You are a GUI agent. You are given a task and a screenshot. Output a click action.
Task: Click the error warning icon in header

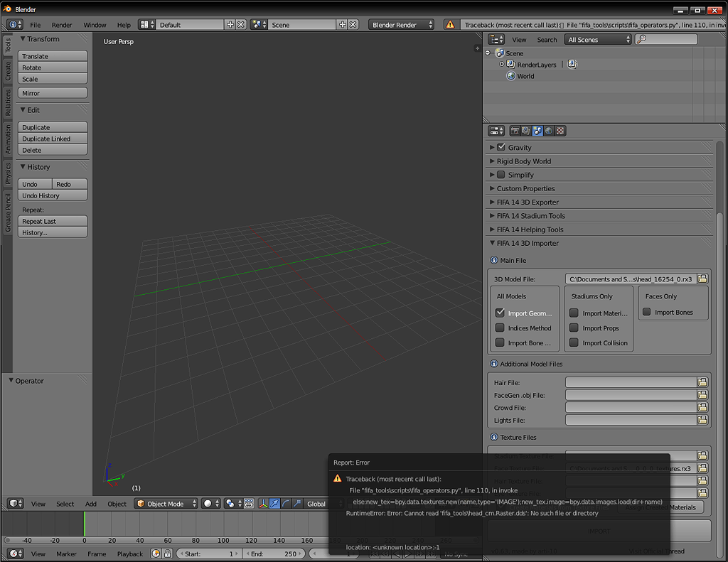click(x=450, y=25)
